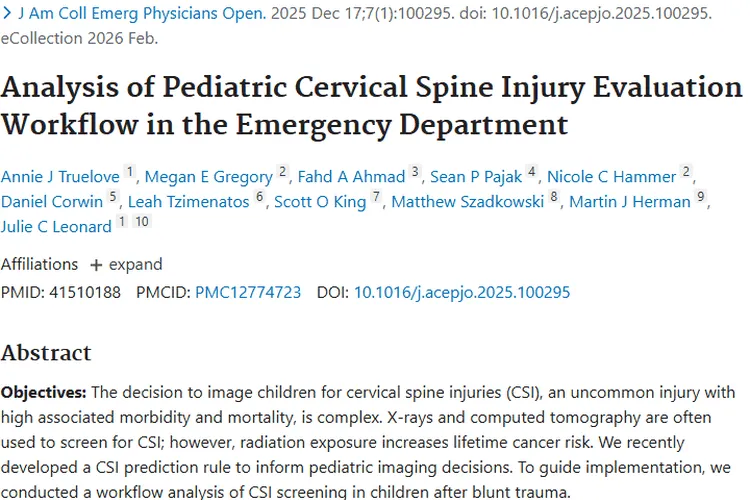Click the article title heading
This screenshot has height=500, width=750.
(x=371, y=106)
